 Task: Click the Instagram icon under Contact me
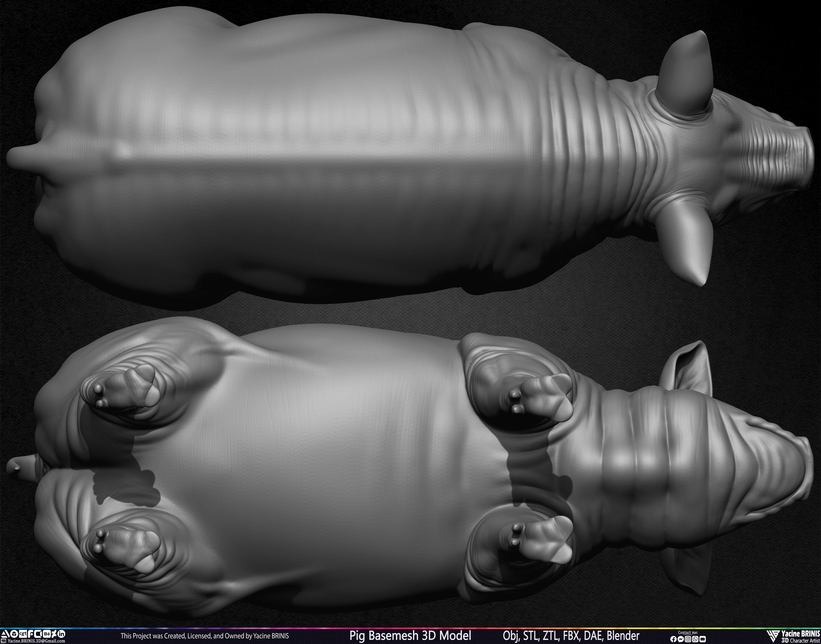688,639
